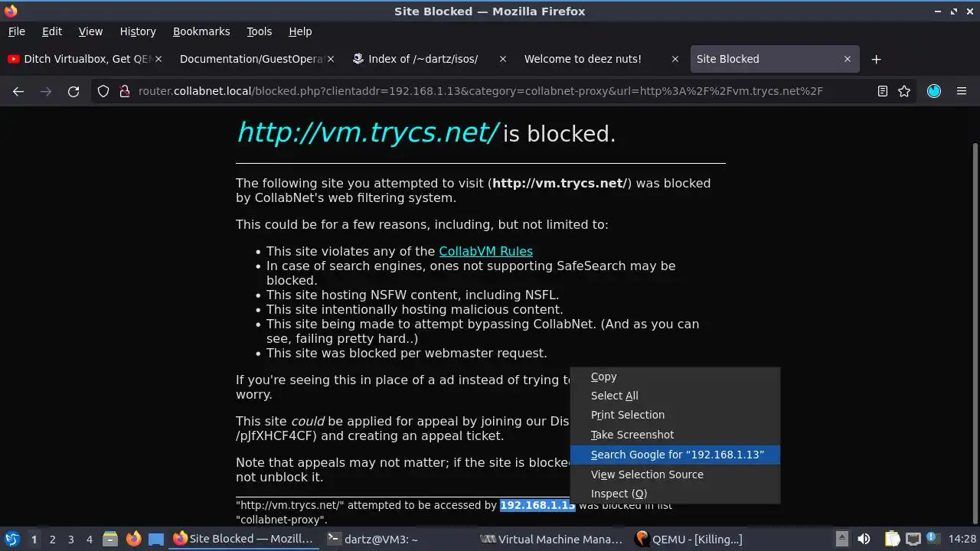This screenshot has height=551, width=980.
Task: Toggle Reader View for this page
Action: [x=883, y=91]
